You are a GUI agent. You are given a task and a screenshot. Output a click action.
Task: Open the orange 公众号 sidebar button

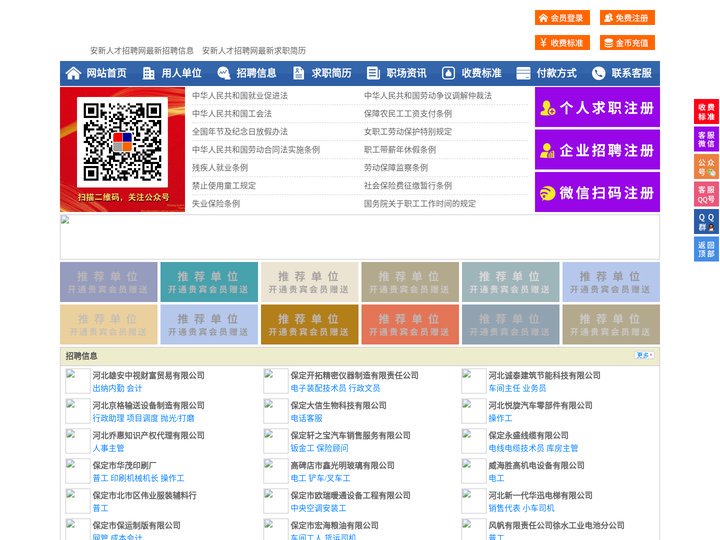[x=706, y=166]
